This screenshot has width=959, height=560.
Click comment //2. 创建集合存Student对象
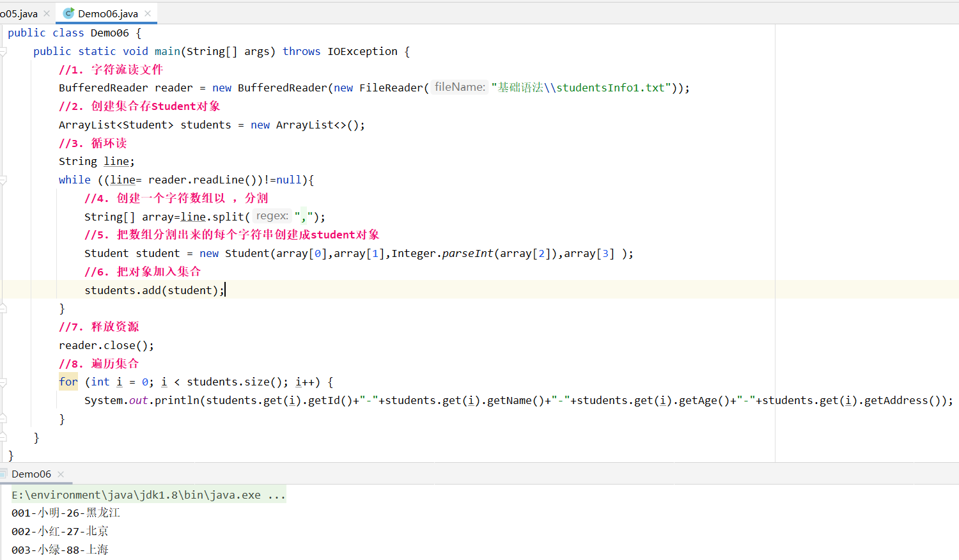click(x=139, y=106)
